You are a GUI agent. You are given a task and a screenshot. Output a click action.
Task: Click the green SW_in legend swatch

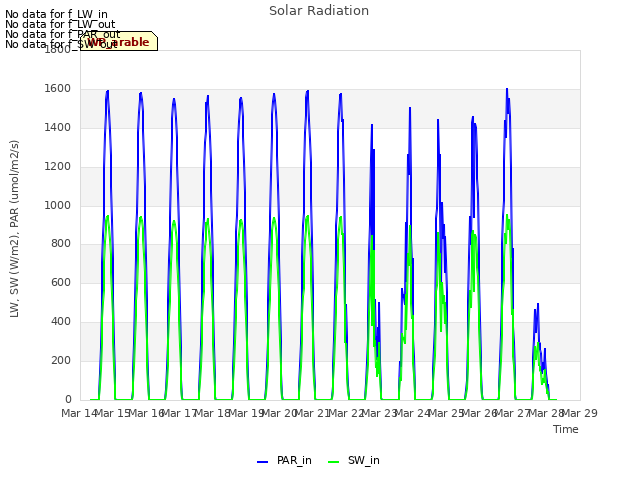[x=333, y=462]
